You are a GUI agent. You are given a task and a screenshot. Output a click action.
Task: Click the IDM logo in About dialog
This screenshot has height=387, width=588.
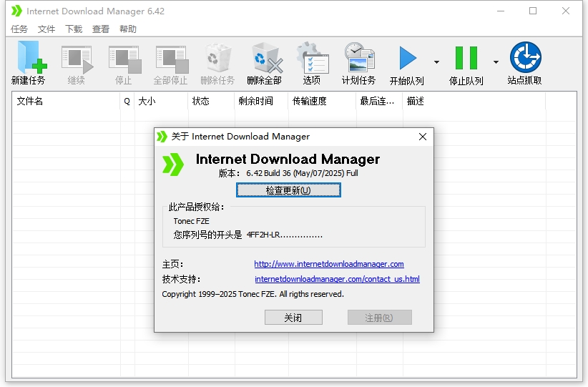click(x=173, y=164)
